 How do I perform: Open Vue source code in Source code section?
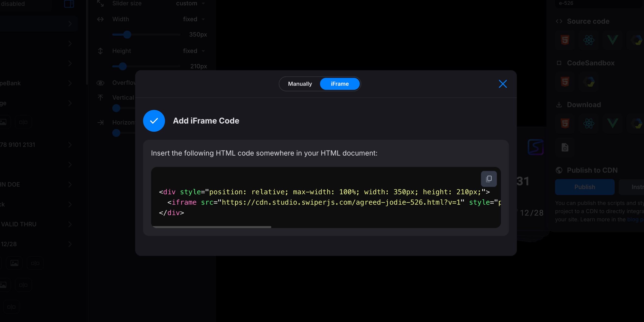click(x=612, y=40)
